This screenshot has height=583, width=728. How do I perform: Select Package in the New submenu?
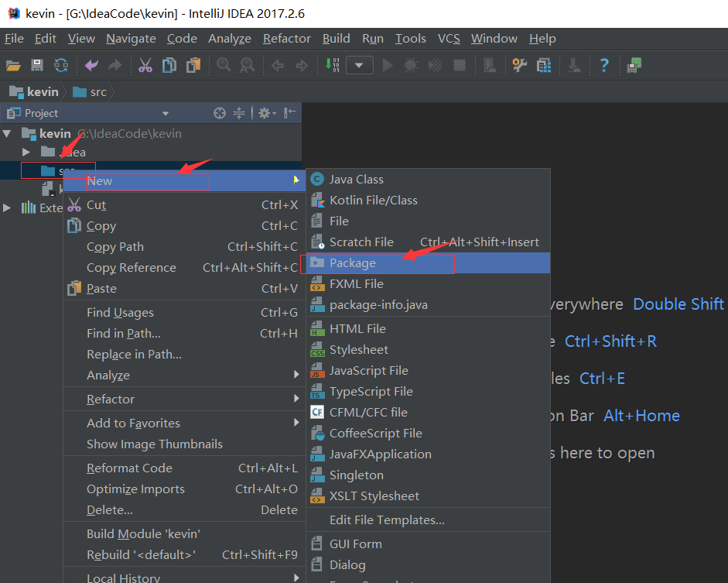tap(428, 263)
